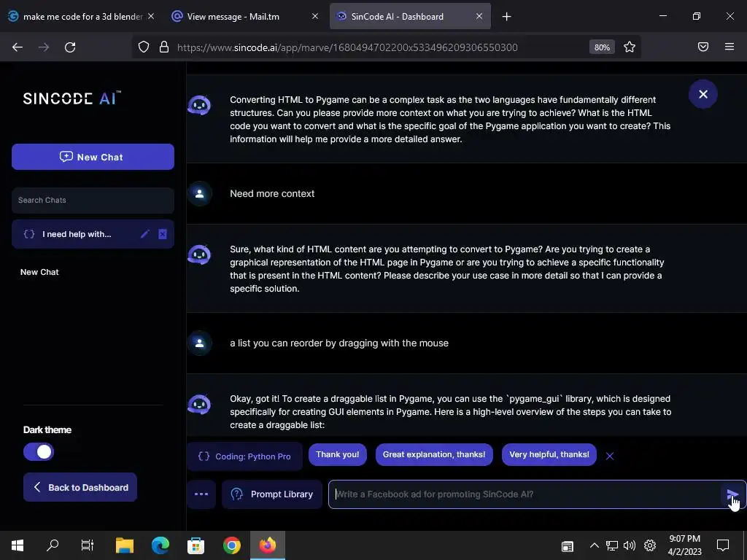Go Back to Dashboard
Screen dimensions: 747x560
tap(80, 487)
